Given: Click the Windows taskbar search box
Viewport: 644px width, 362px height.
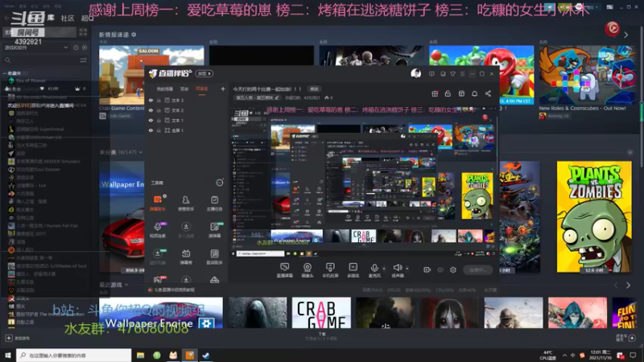Looking at the screenshot, I should pos(74,355).
